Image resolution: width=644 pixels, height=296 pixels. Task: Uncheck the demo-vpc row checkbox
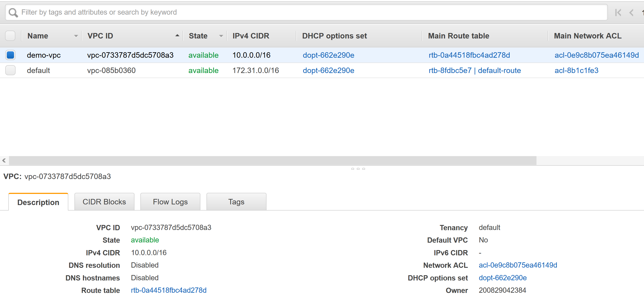pyautogui.click(x=10, y=55)
